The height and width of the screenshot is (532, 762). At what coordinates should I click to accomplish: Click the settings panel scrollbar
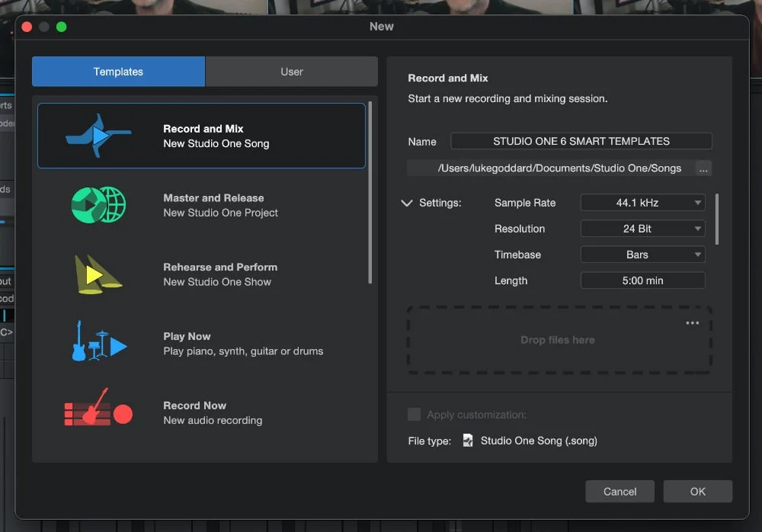[717, 220]
